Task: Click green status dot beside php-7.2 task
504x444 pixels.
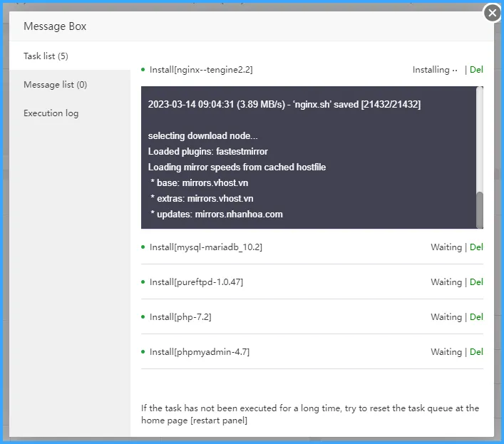Action: [x=143, y=316]
